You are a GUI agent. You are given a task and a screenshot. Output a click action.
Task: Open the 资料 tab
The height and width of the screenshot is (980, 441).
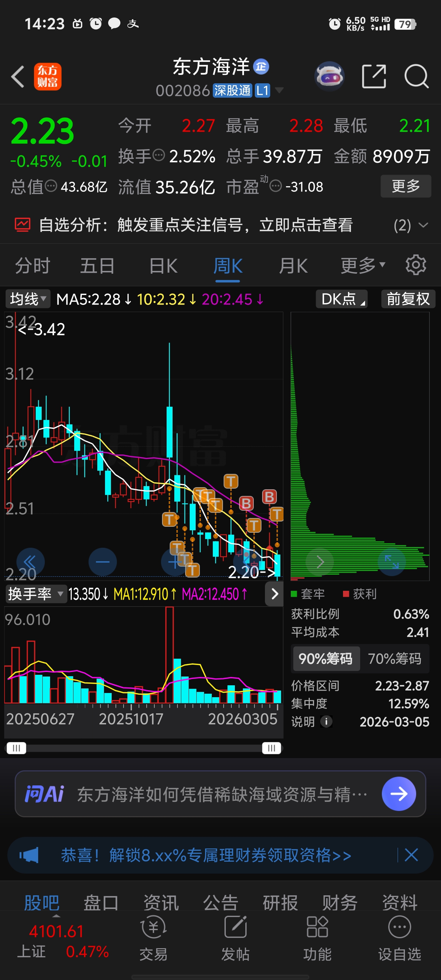coord(400,903)
